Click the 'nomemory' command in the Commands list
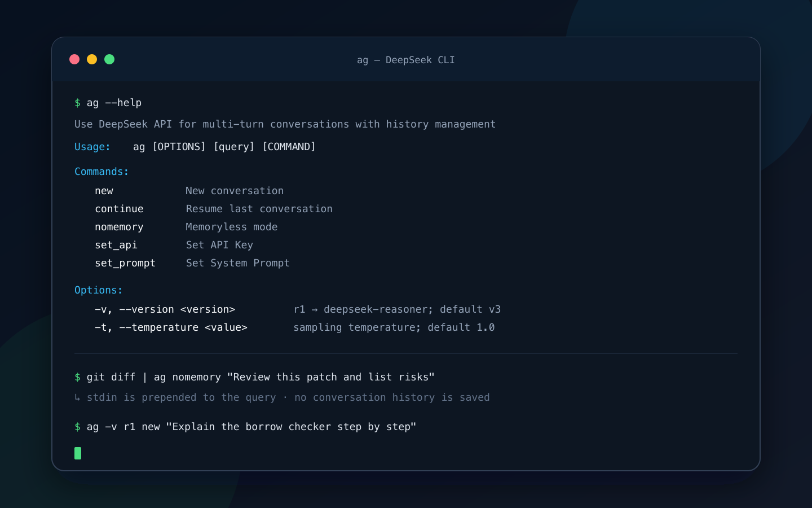The image size is (812, 508). point(119,227)
